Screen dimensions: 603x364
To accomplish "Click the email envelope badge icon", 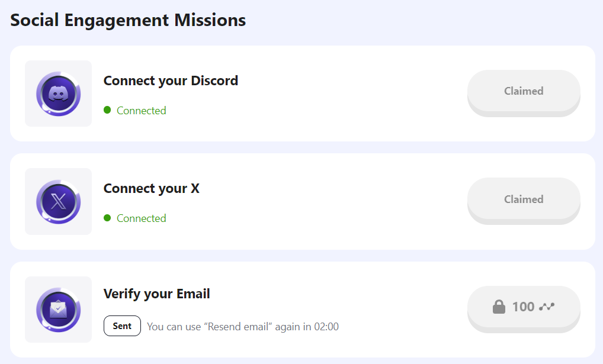I will point(59,310).
